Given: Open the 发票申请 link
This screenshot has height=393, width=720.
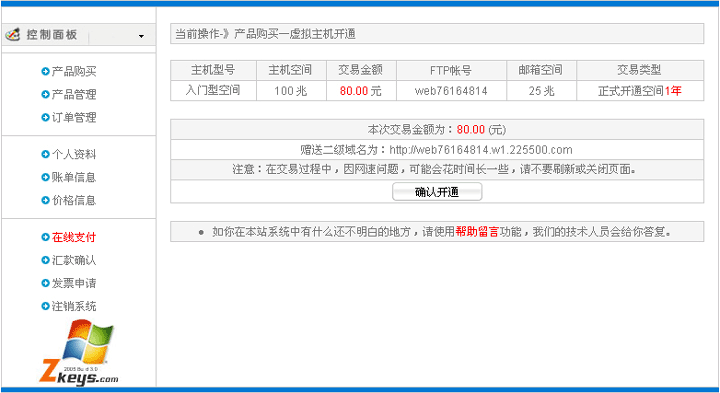Looking at the screenshot, I should tap(74, 283).
